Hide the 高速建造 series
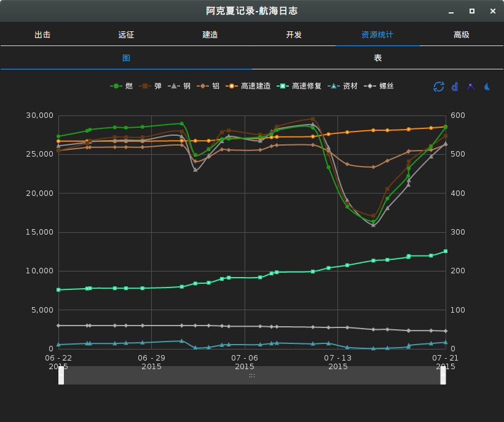Image resolution: width=504 pixels, height=422 pixels. point(248,86)
